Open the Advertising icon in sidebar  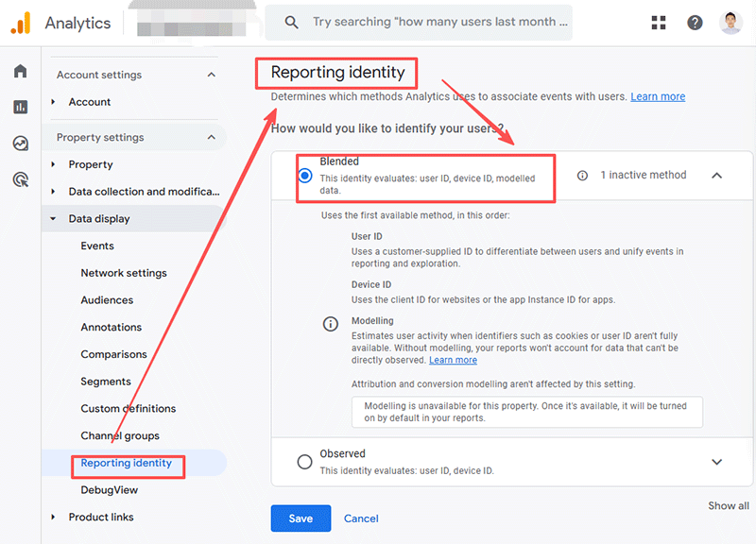pos(20,179)
